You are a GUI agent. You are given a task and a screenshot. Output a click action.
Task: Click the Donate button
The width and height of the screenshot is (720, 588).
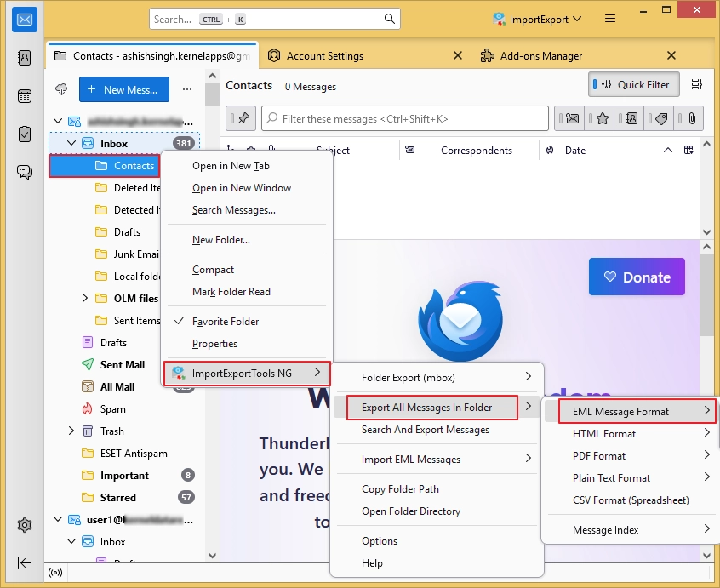point(637,277)
